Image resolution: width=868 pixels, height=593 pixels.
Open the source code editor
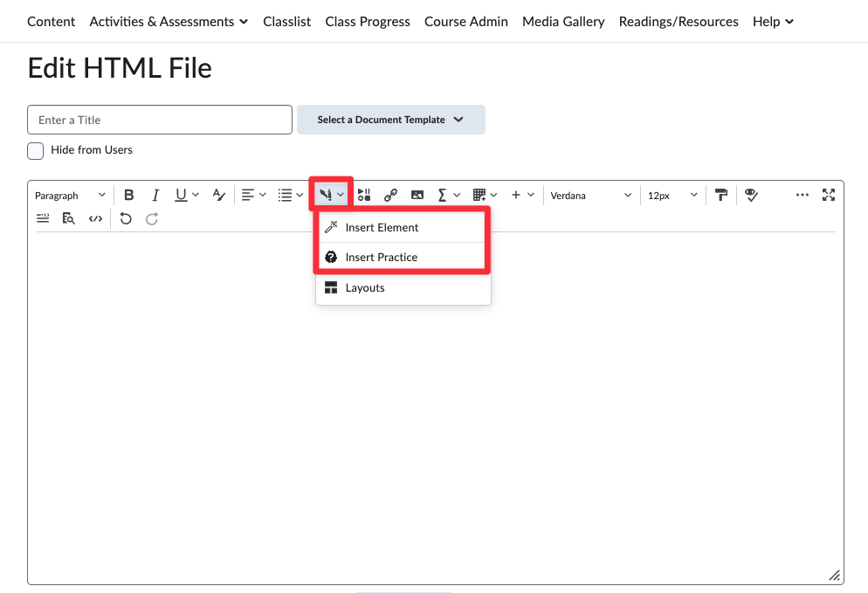point(96,219)
